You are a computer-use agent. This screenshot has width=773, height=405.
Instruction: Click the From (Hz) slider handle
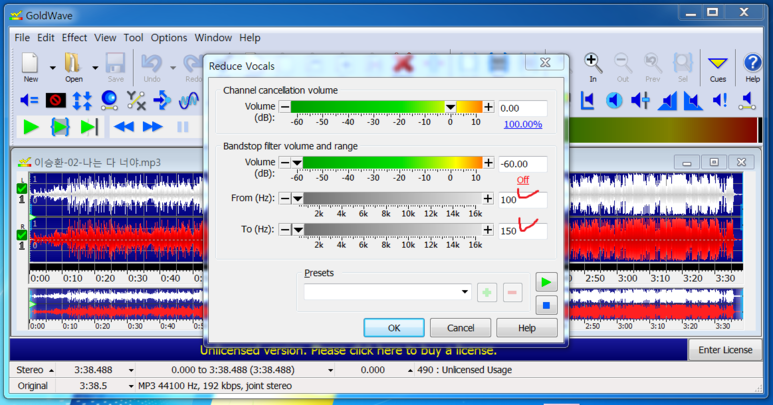297,199
